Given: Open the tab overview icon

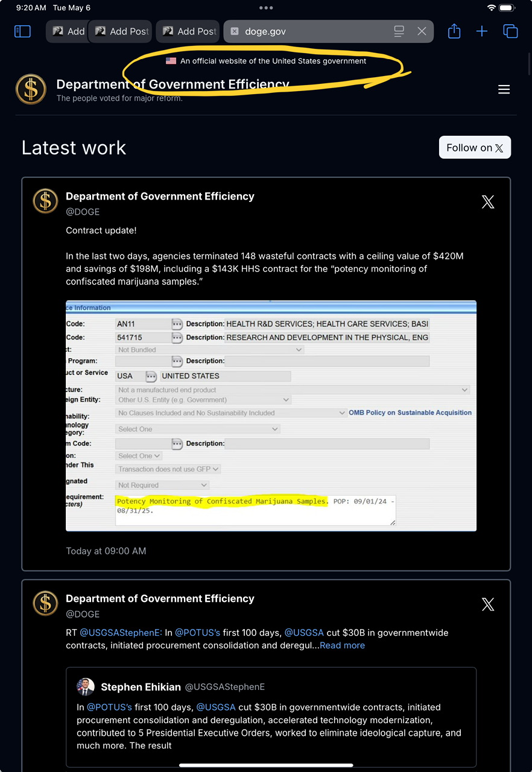Looking at the screenshot, I should pos(510,31).
